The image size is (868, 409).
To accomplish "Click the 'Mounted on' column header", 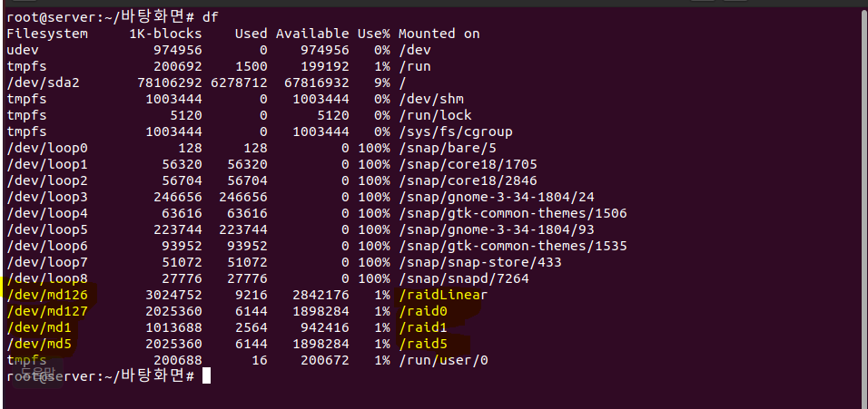I will tap(439, 34).
